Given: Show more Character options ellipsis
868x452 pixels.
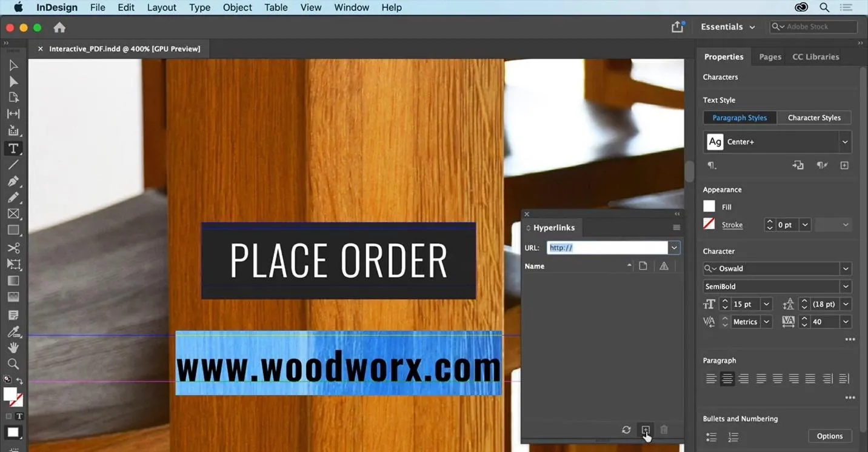Looking at the screenshot, I should 850,340.
